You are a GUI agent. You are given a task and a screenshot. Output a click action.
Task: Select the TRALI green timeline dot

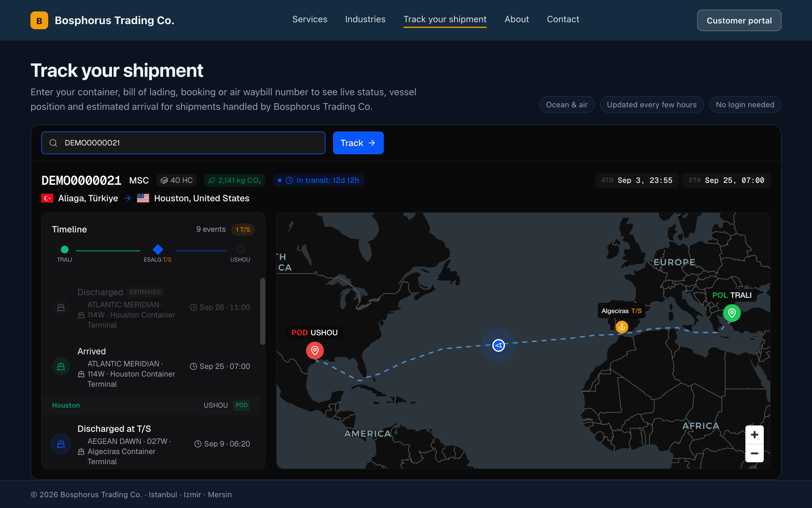(64, 249)
